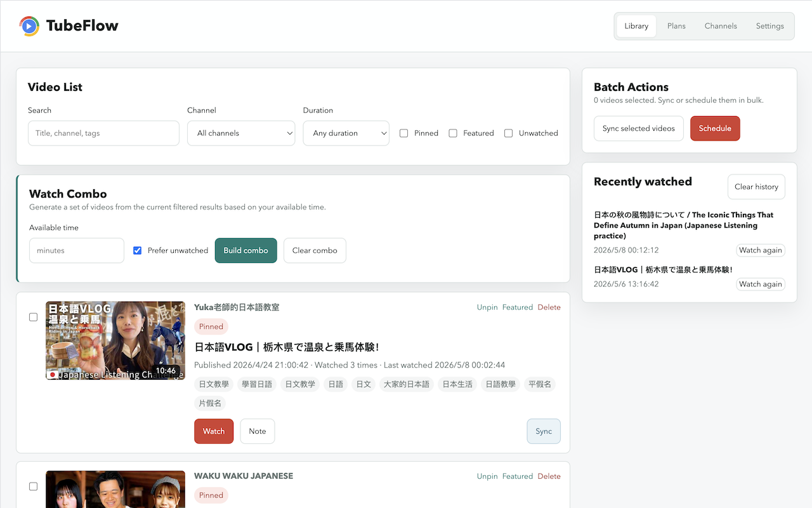Viewport: 812px width, 508px height.
Task: Open the All channels dropdown
Action: pos(241,133)
